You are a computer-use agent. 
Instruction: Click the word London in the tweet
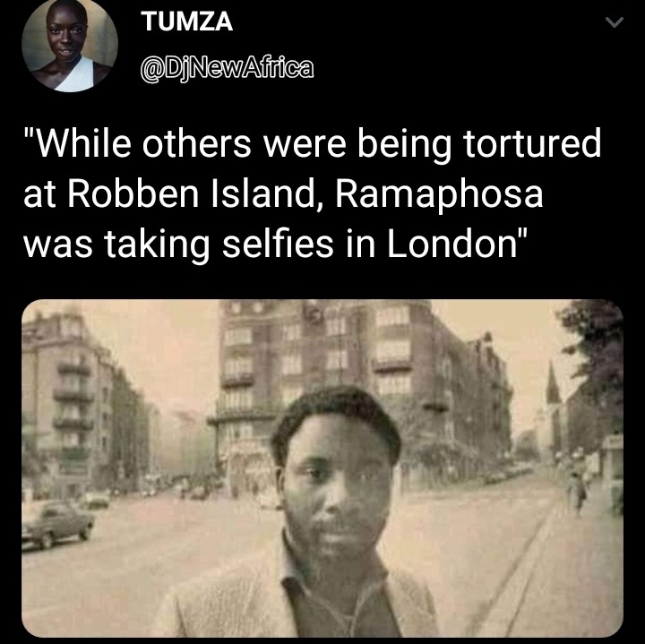click(x=451, y=245)
